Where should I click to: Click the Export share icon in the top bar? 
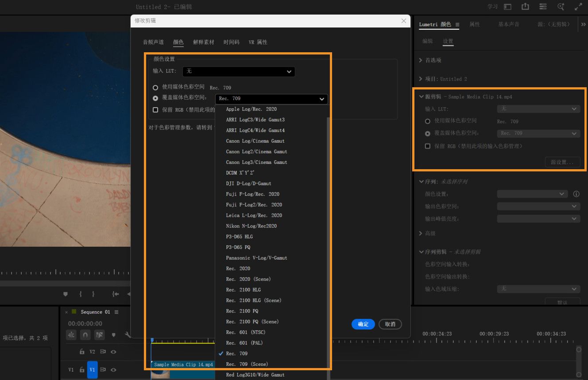pyautogui.click(x=525, y=7)
